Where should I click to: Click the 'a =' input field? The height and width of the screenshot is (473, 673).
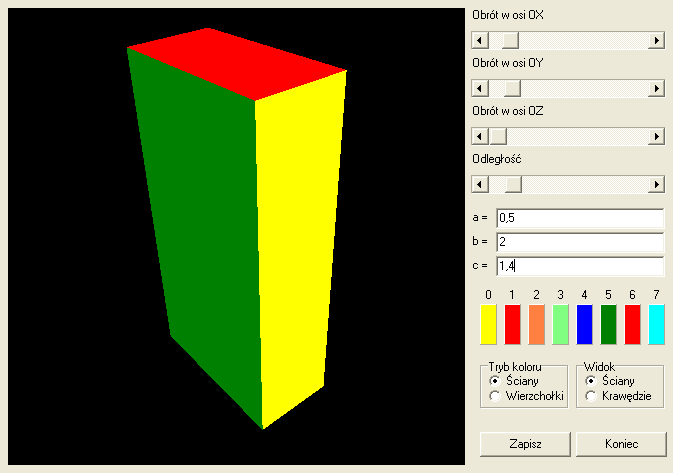(x=579, y=218)
